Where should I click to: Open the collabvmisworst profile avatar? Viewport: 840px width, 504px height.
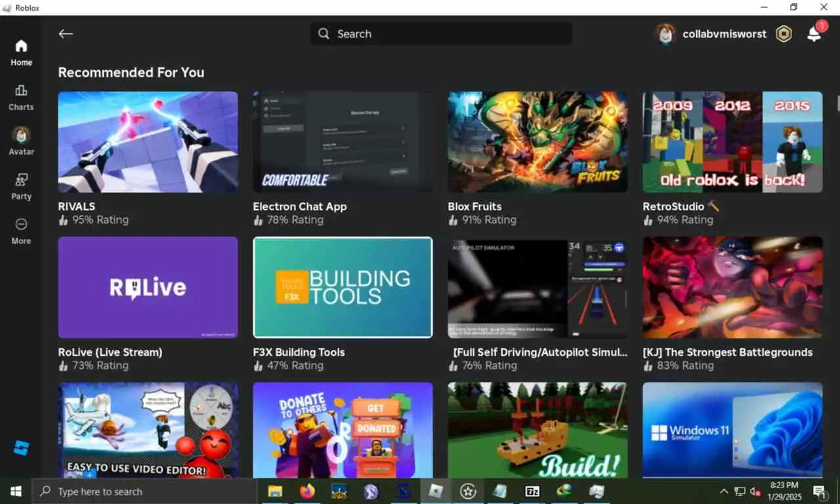[665, 34]
